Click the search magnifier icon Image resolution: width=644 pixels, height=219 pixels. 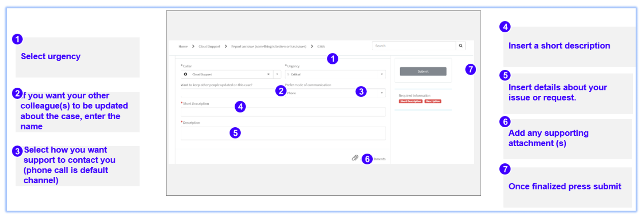pos(460,46)
